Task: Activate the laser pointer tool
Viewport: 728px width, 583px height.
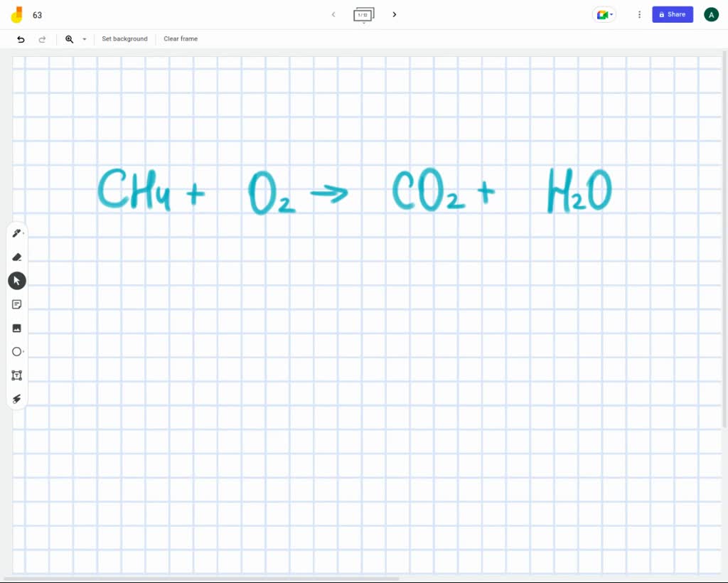Action: coord(16,398)
